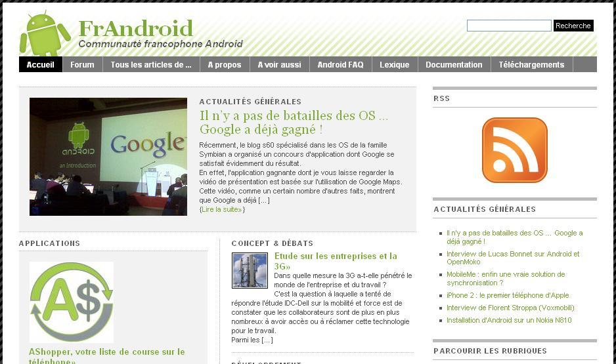Open MobileMe synchronisation sidebar link
This screenshot has width=616, height=364.
pos(506,278)
